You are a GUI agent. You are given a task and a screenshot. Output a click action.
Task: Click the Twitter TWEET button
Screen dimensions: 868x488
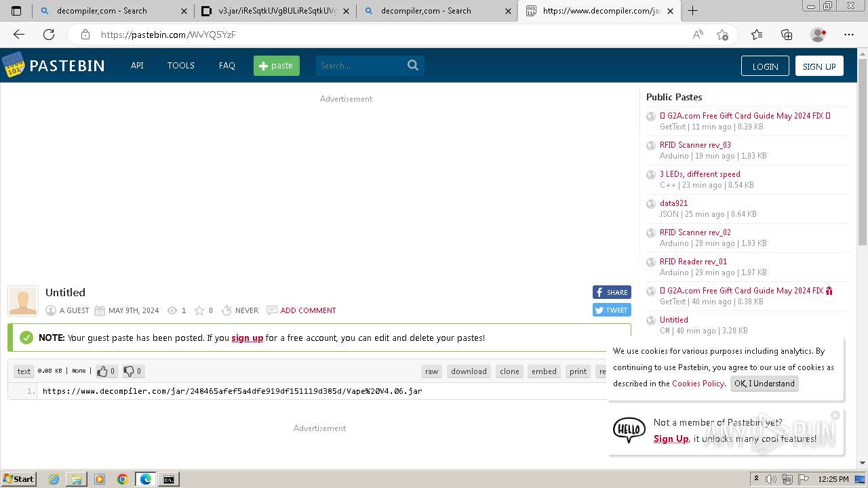[612, 310]
